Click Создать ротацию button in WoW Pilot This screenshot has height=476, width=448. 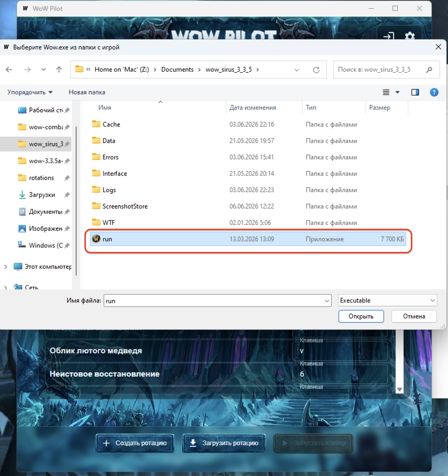pos(135,443)
